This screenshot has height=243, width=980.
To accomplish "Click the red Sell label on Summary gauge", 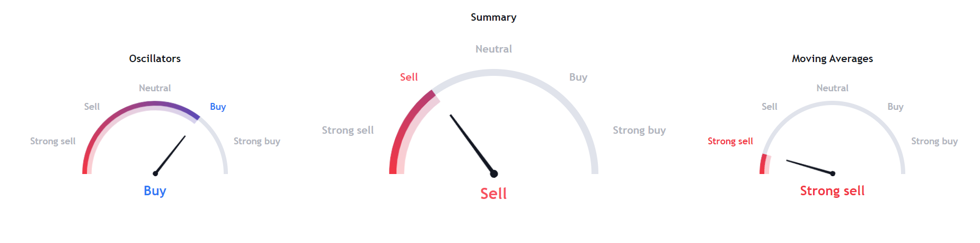I will pos(409,77).
